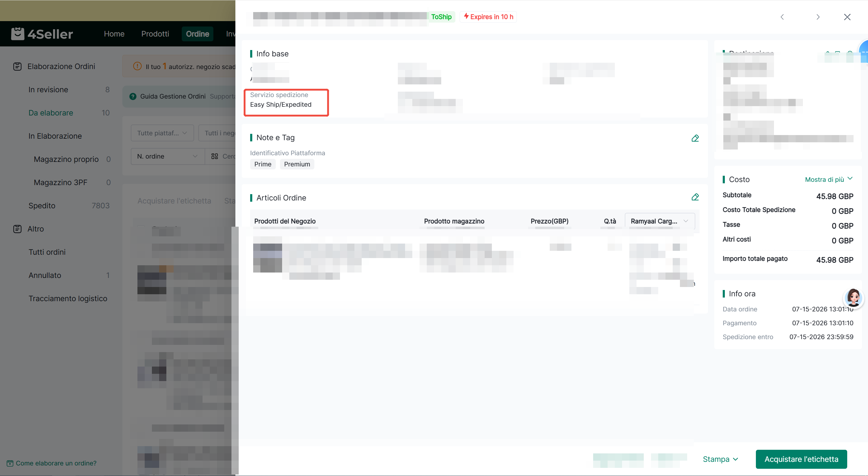Viewport: 868px width, 476px height.
Task: Expand Mostra di più in Costo section
Action: click(x=828, y=179)
